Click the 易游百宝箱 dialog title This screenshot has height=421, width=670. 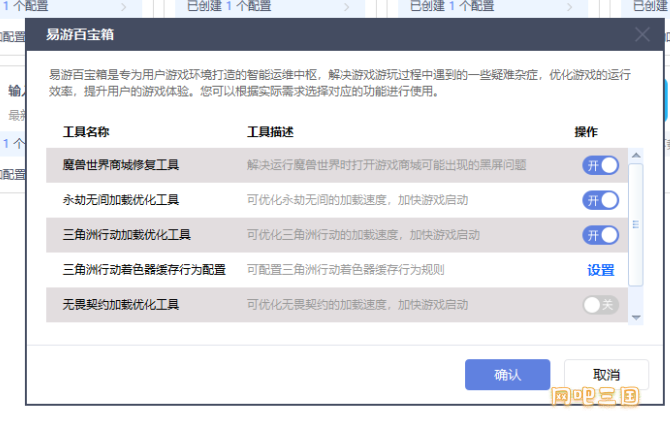[80, 35]
